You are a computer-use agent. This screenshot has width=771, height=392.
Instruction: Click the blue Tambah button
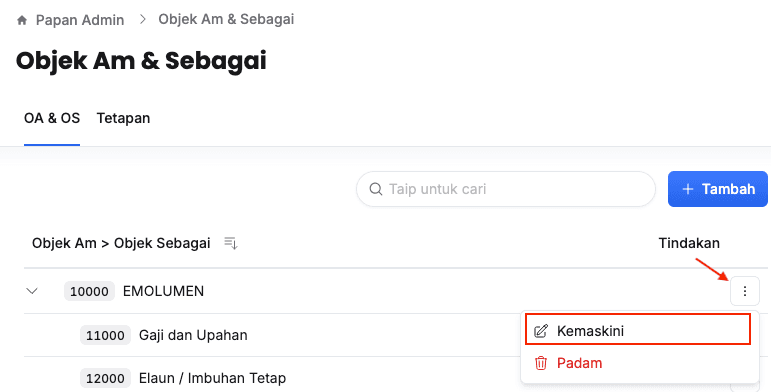pos(717,189)
